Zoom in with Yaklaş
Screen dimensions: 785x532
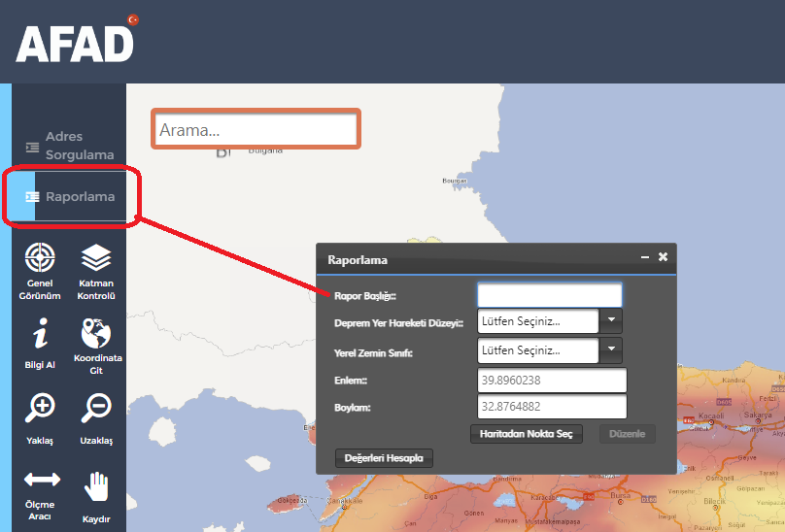pos(40,418)
